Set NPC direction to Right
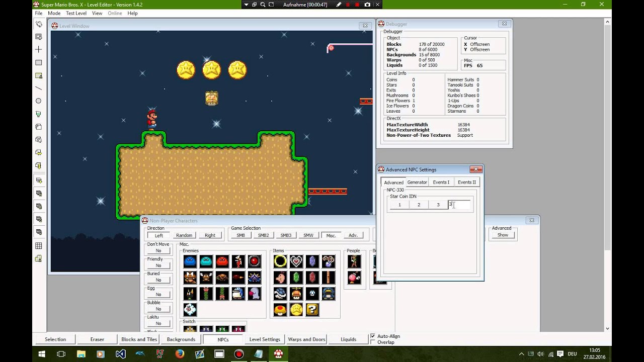This screenshot has width=644, height=362. 210,235
